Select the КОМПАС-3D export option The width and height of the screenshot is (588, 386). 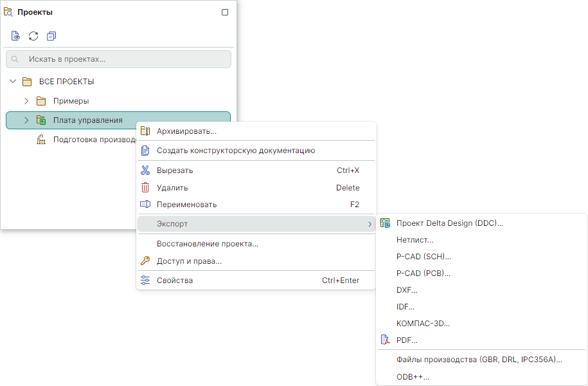[423, 324]
